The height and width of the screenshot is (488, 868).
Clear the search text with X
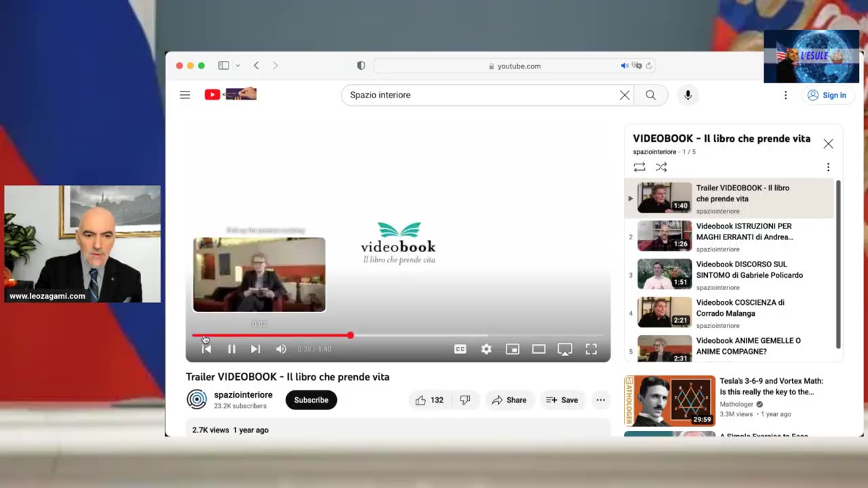(x=625, y=95)
